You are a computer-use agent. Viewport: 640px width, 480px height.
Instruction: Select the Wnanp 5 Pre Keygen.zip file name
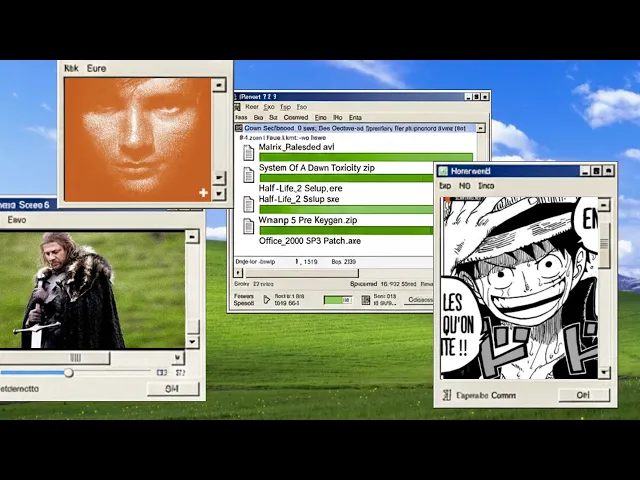(x=308, y=220)
